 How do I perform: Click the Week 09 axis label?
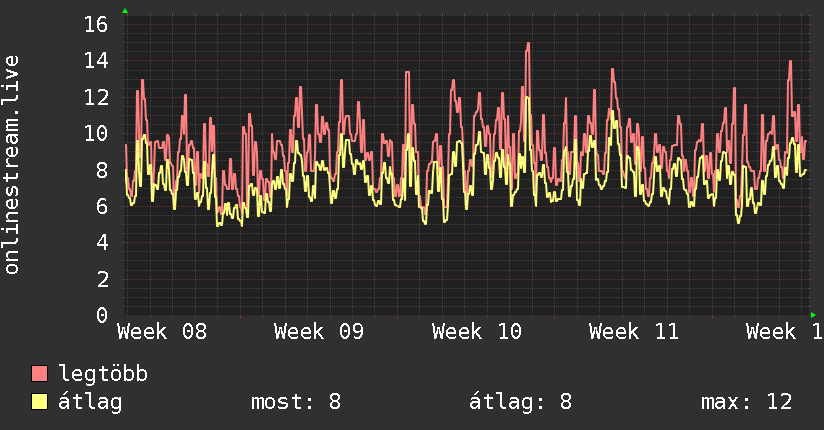[319, 332]
